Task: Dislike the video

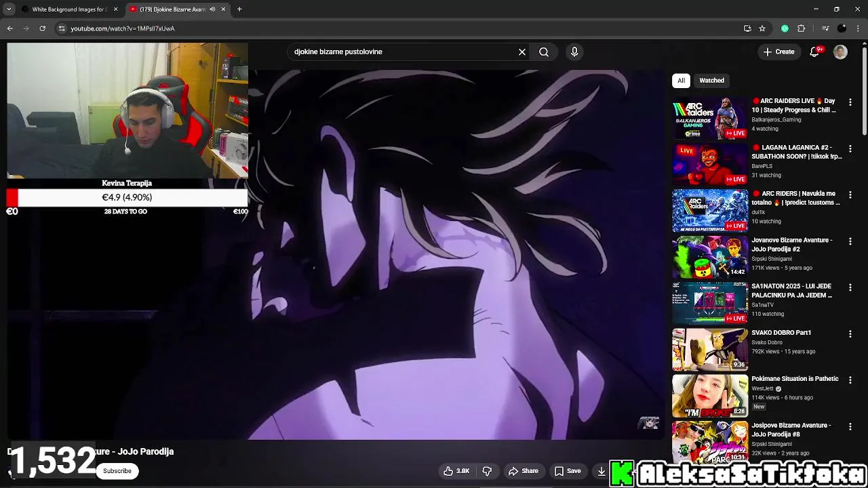Action: 487,471
